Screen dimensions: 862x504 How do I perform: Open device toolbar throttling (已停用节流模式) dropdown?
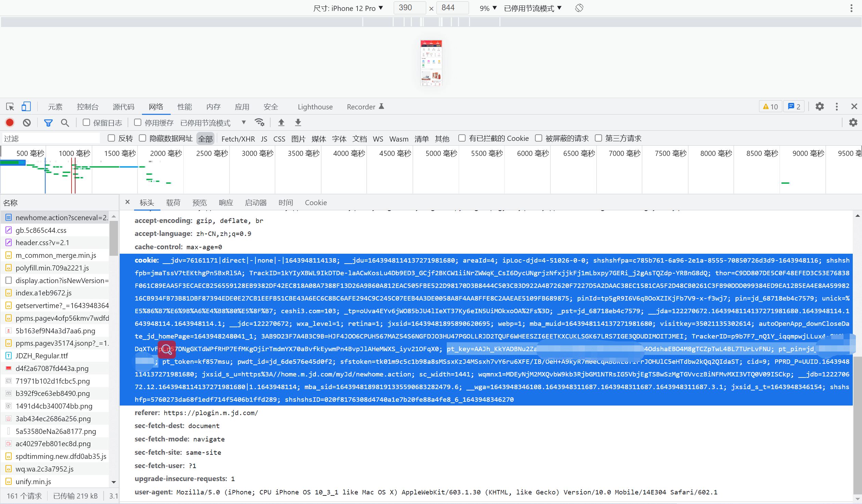(533, 8)
